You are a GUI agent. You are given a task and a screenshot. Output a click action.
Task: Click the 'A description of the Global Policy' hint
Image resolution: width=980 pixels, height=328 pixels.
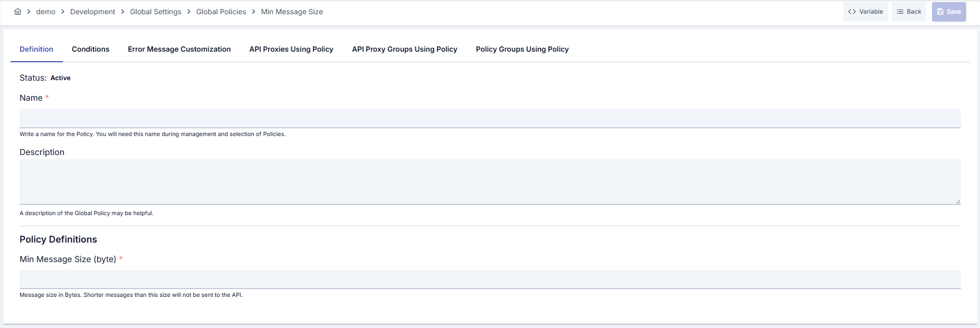[x=87, y=213]
